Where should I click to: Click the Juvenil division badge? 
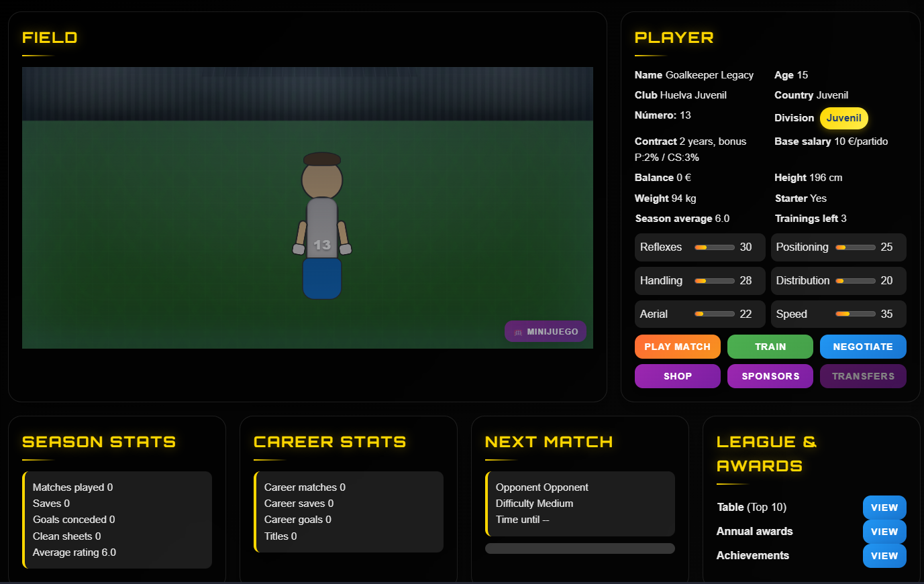pyautogui.click(x=843, y=118)
